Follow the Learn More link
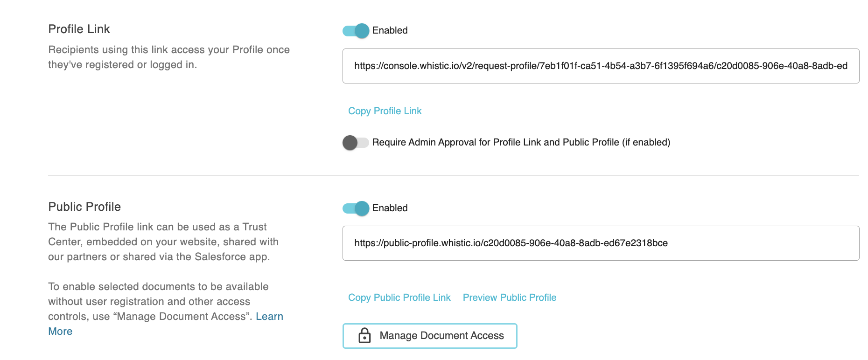 coord(269,317)
